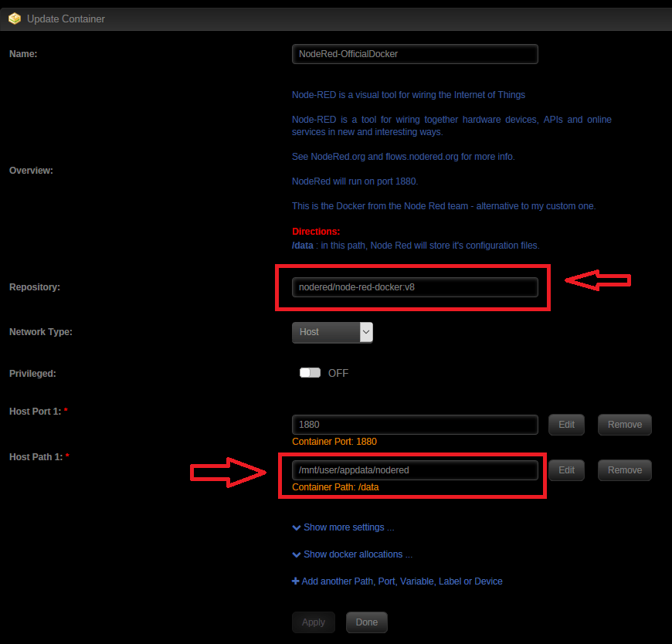The image size is (672, 644).
Task: Click text NodeRed will run on port 1880.
Action: pyautogui.click(x=355, y=181)
